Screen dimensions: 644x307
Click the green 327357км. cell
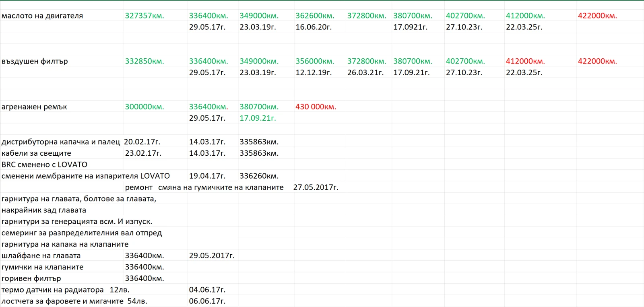pos(144,16)
